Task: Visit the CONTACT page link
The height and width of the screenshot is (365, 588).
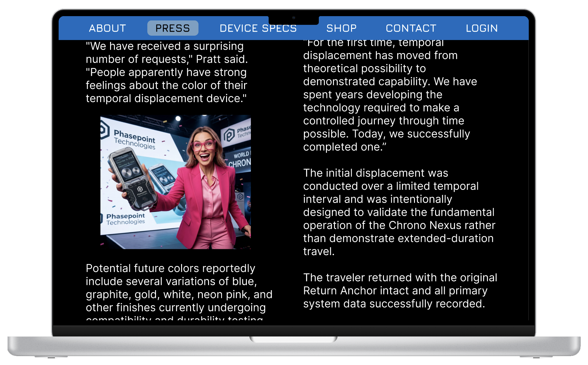Action: coord(411,28)
